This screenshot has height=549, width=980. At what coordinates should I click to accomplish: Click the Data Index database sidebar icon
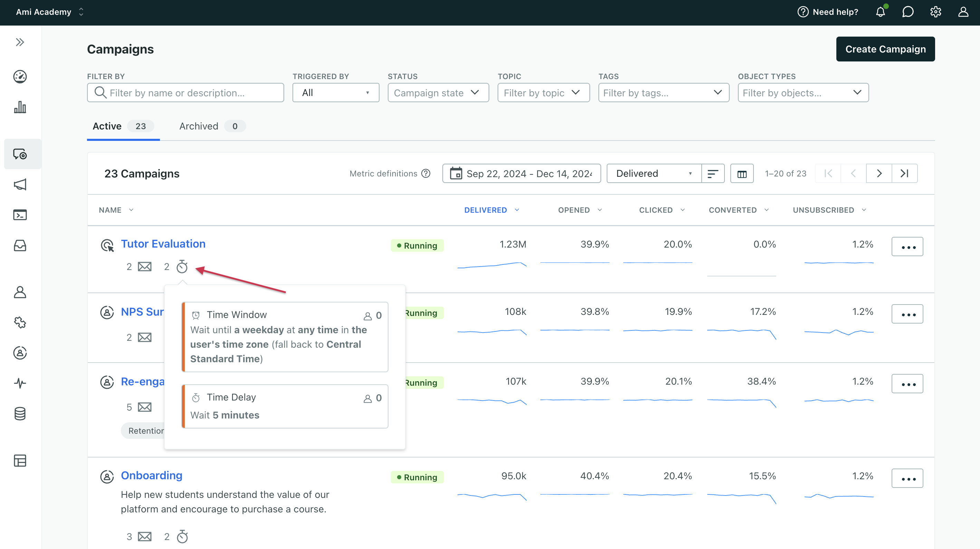coord(20,414)
